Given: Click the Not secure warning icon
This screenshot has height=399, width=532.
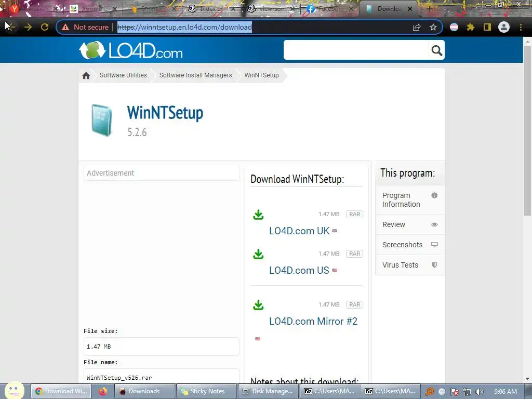Looking at the screenshot, I should point(65,27).
